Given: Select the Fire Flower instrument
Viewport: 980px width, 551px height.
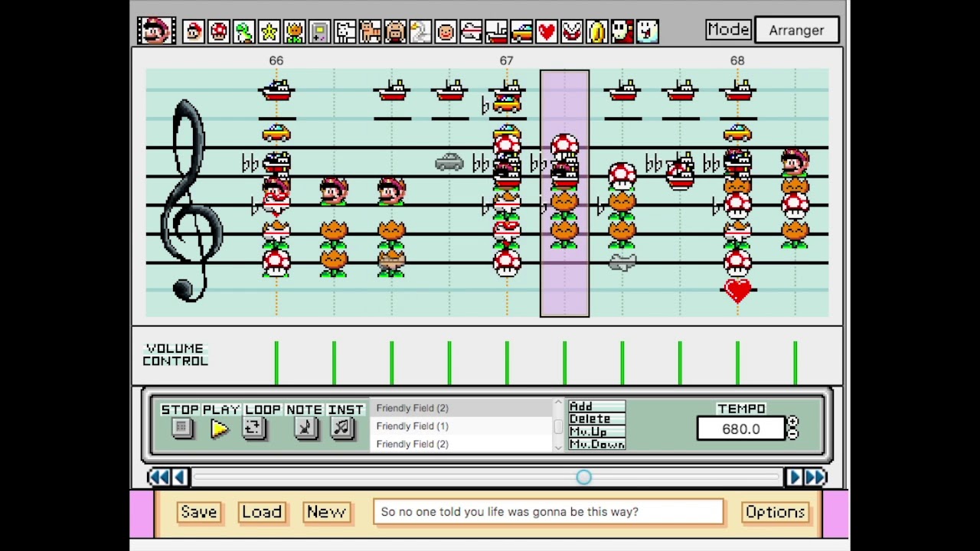Looking at the screenshot, I should point(295,31).
